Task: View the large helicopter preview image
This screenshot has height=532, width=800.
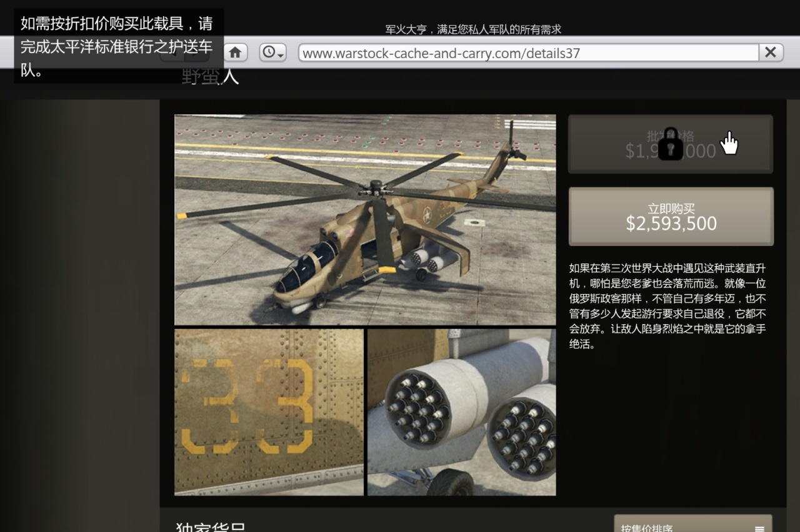Action: click(365, 220)
